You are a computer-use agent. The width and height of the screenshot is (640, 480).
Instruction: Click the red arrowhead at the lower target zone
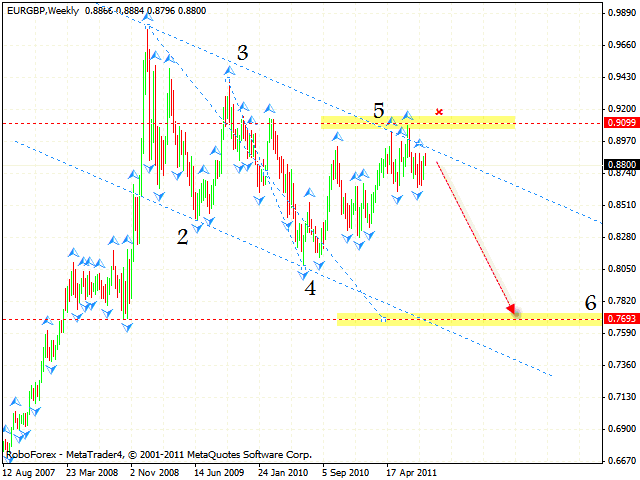514,310
